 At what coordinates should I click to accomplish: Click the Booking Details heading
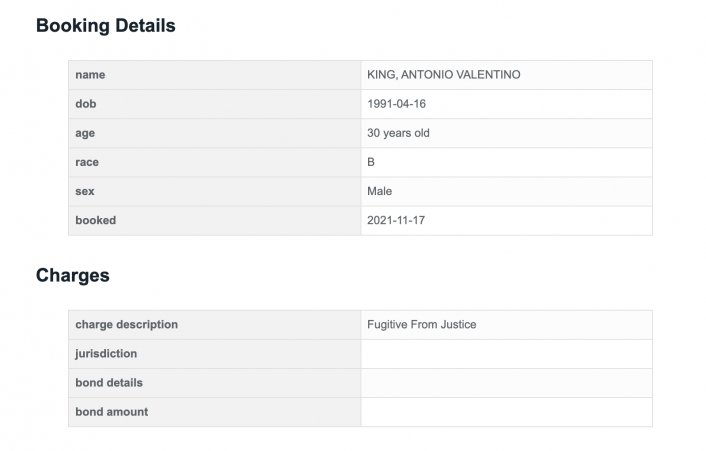[x=106, y=26]
